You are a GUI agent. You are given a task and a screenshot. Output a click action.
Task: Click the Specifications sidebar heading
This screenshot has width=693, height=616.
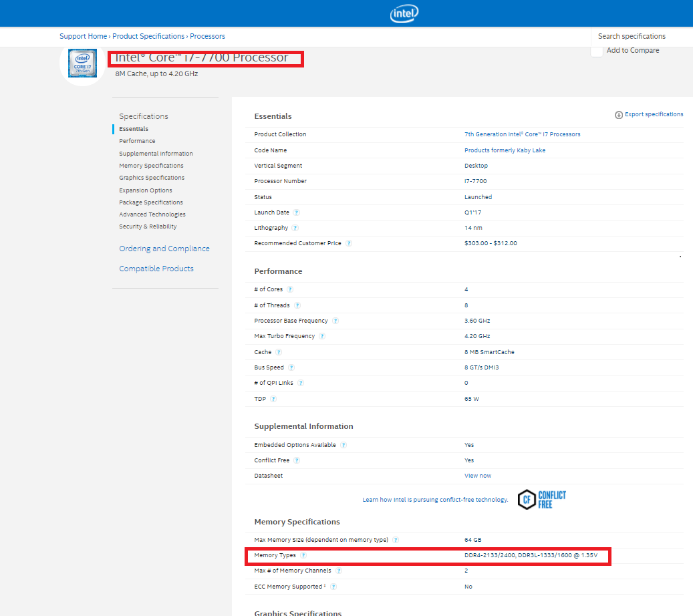click(x=144, y=116)
